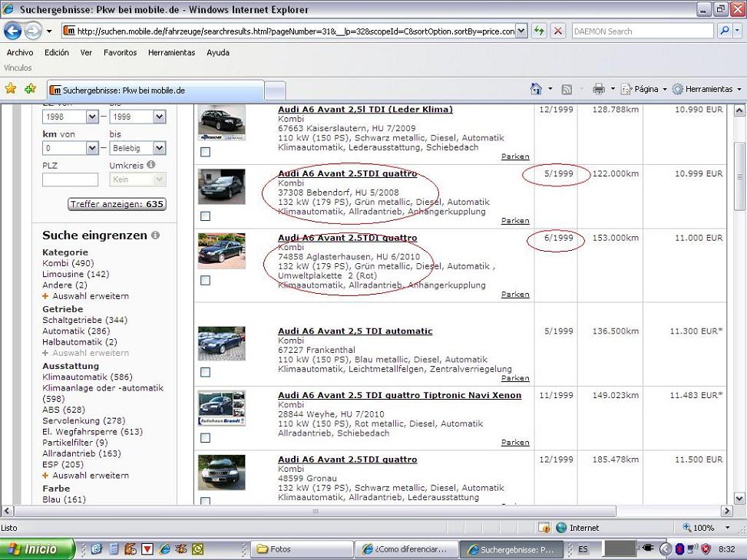The image size is (747, 560).
Task: Click the scroll down arrow
Action: point(739,499)
